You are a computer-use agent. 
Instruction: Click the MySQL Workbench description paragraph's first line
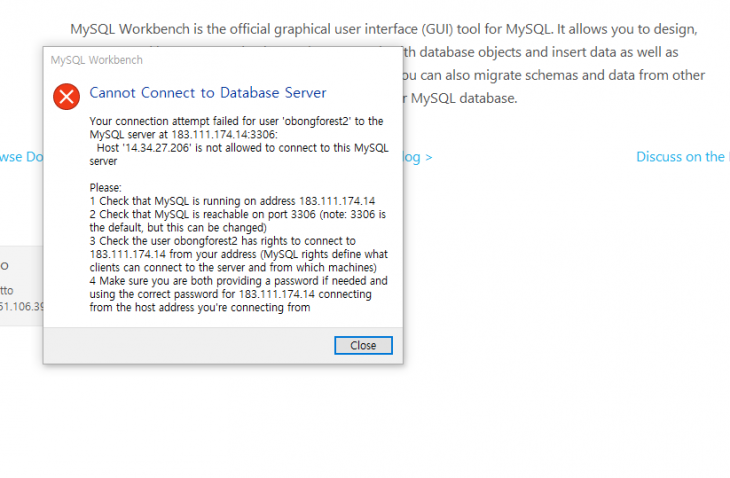point(384,29)
